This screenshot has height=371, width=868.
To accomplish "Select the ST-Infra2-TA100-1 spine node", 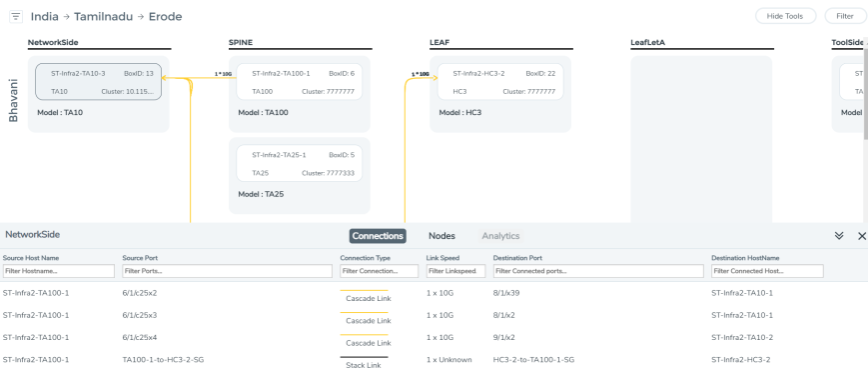I will click(300, 82).
